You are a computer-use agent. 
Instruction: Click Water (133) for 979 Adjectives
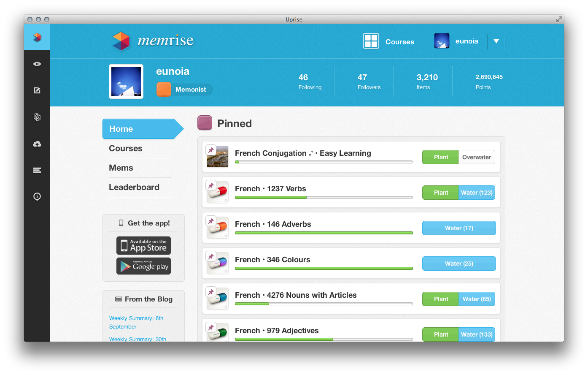tap(477, 334)
